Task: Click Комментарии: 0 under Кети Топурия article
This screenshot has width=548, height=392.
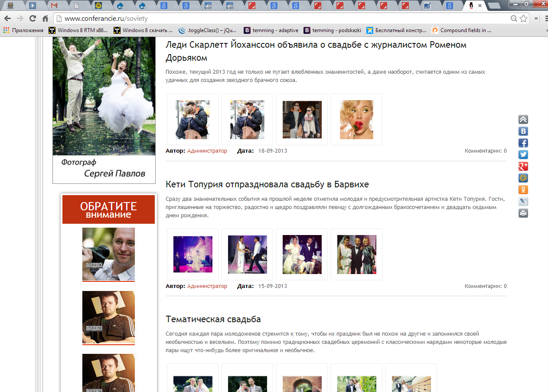Action: coord(486,286)
